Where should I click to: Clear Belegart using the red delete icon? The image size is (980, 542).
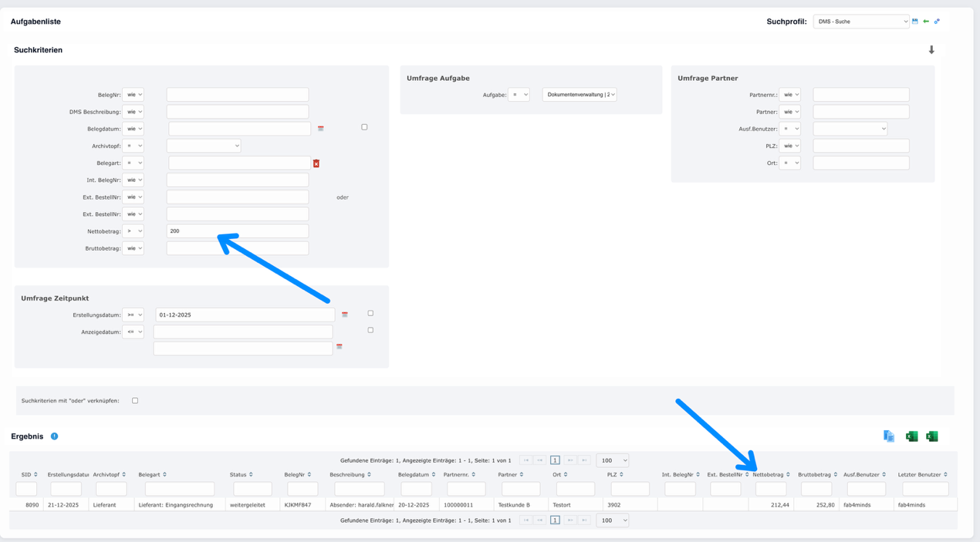[x=316, y=163]
